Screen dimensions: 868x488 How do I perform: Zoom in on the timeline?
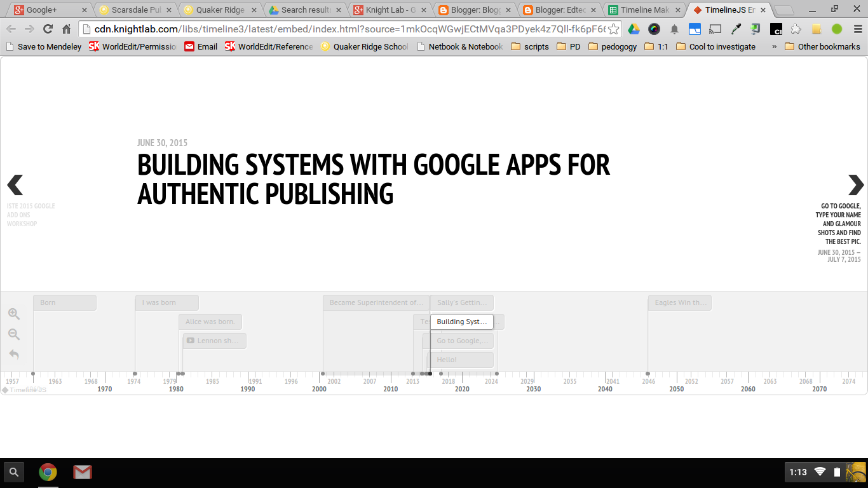point(14,314)
